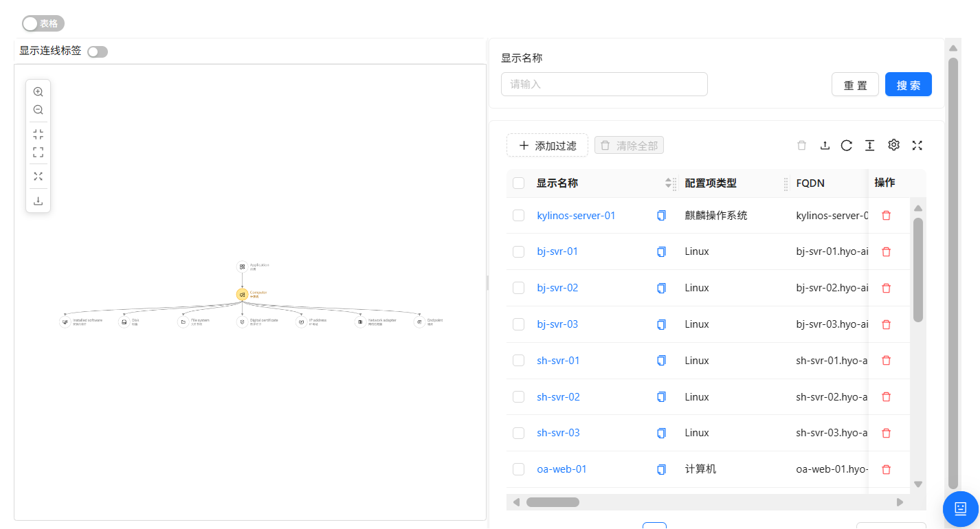Delete the oa-web-01 row
980x529 pixels.
pos(886,469)
